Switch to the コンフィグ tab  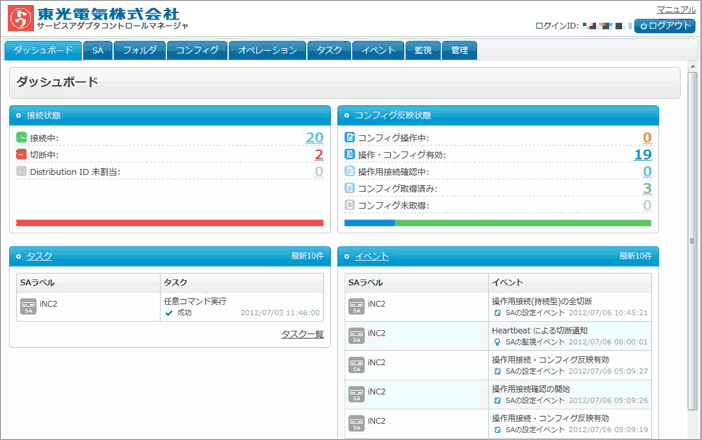(x=197, y=50)
